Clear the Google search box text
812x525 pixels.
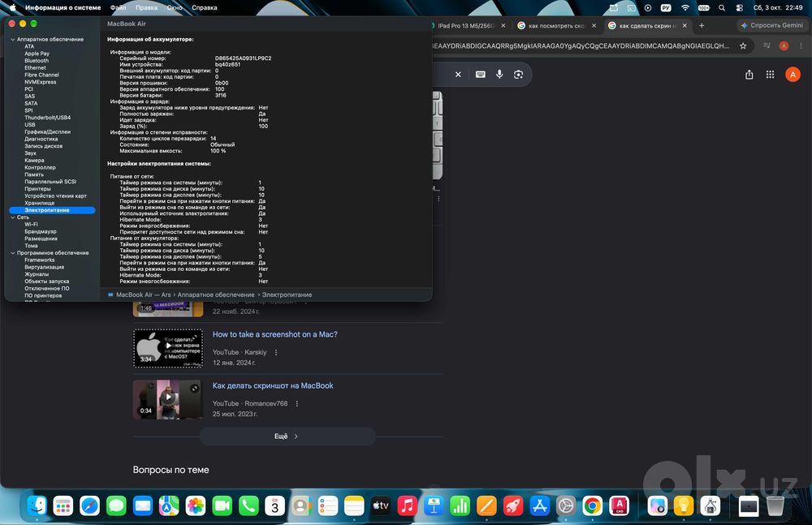pos(458,75)
